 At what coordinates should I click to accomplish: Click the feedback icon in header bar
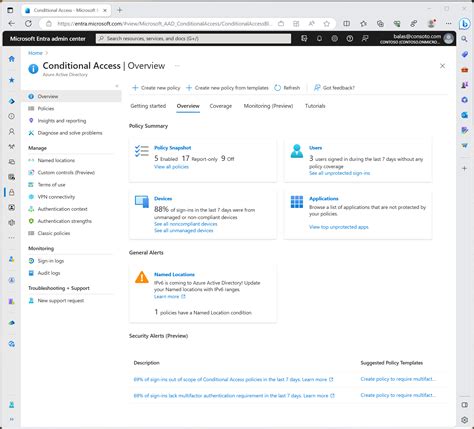(365, 39)
